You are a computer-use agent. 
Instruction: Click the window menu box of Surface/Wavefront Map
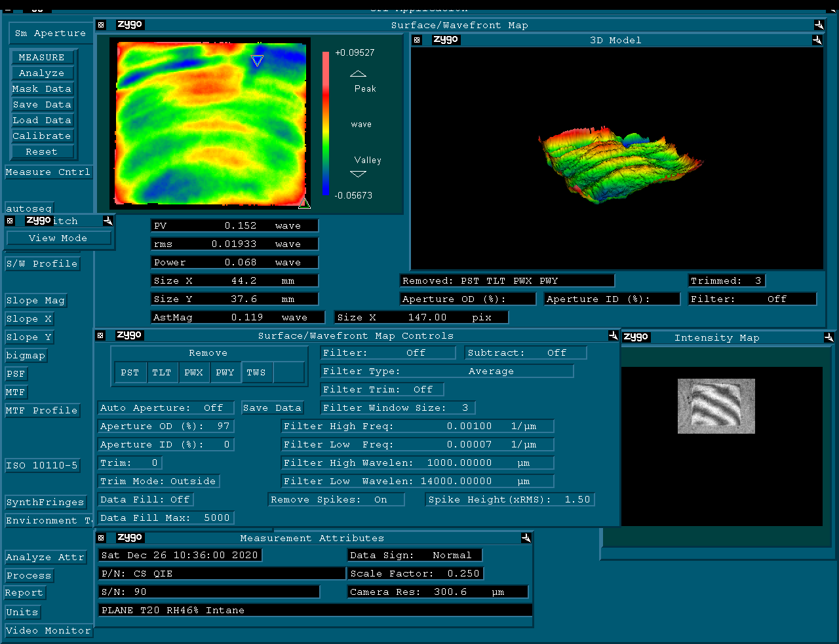[101, 25]
